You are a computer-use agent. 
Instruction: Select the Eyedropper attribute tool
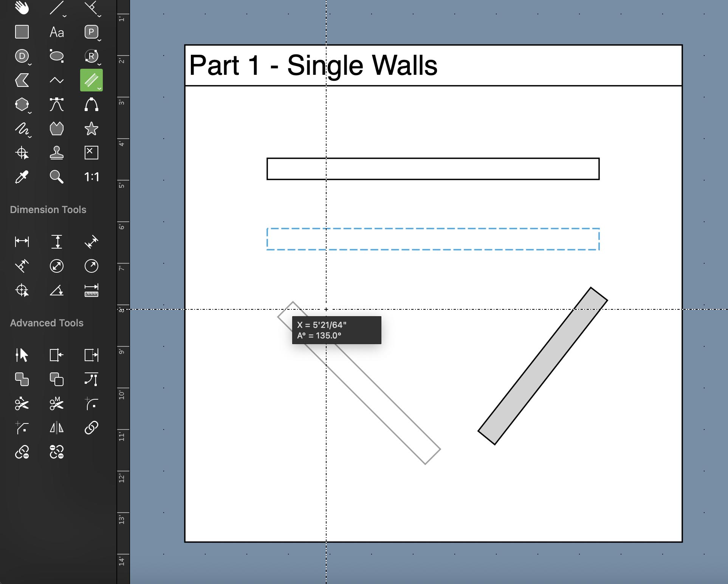(x=22, y=177)
